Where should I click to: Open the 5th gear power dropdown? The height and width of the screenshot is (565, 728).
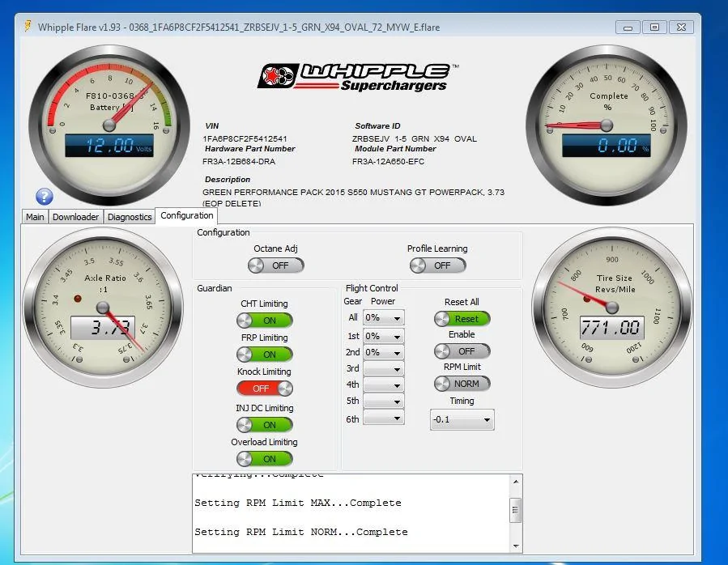[384, 401]
